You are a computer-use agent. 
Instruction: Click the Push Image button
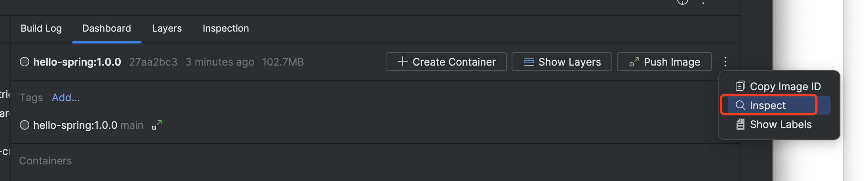pyautogui.click(x=664, y=62)
